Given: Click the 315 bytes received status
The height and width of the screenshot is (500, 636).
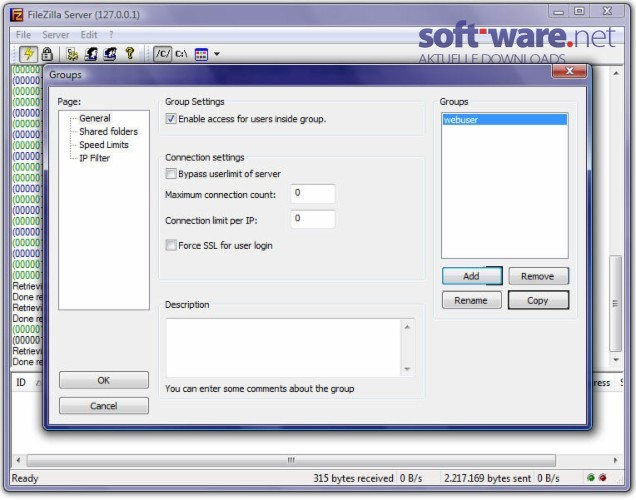Looking at the screenshot, I should click(x=353, y=479).
